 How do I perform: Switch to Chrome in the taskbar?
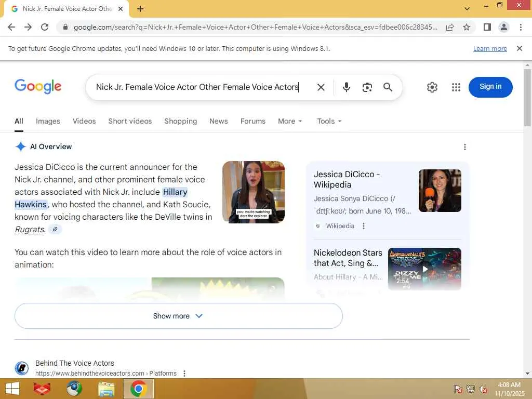pos(138,389)
